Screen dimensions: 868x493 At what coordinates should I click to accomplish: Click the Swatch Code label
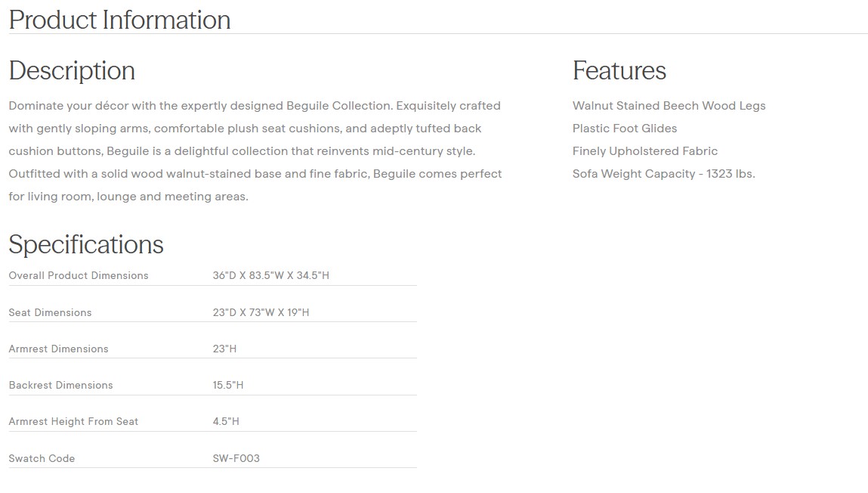pos(42,458)
